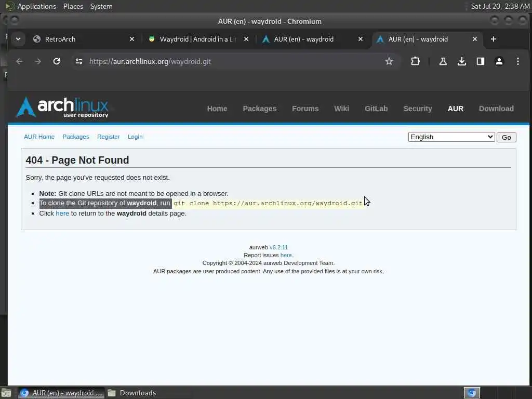
Task: Expand the tab search dropdown arrow
Action: click(18, 39)
